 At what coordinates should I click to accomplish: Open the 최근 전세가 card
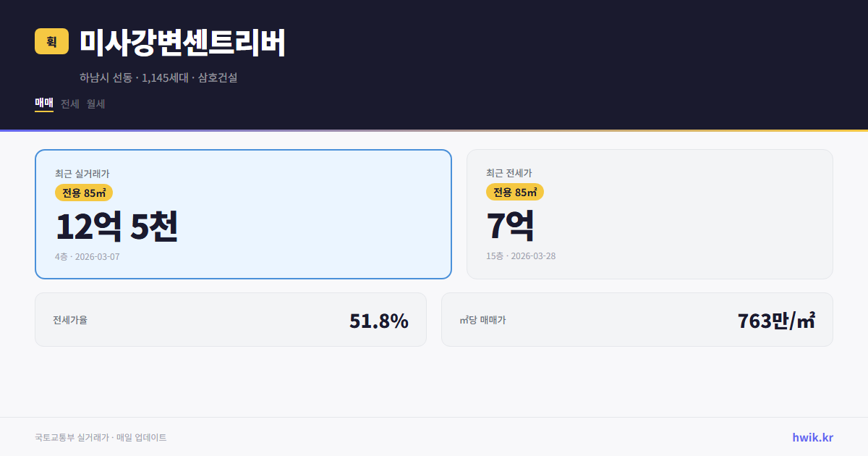pyautogui.click(x=650, y=214)
